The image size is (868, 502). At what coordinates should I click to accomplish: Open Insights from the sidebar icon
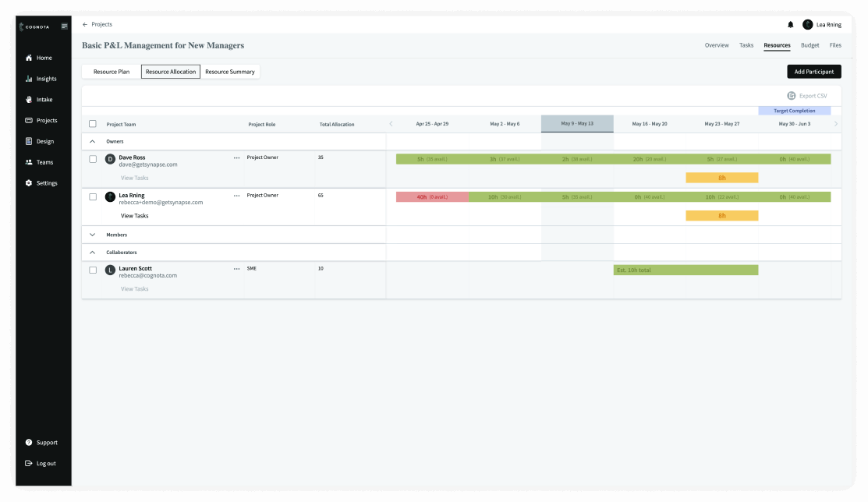pos(29,79)
